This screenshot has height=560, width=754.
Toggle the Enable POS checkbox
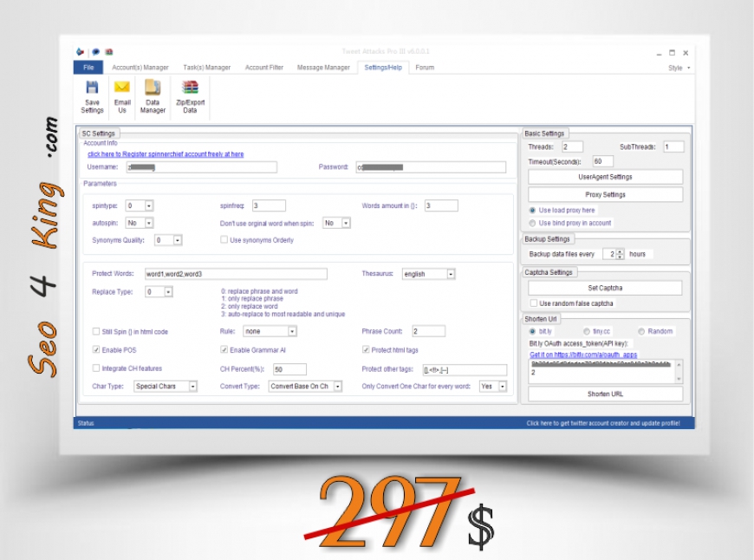(x=96, y=349)
